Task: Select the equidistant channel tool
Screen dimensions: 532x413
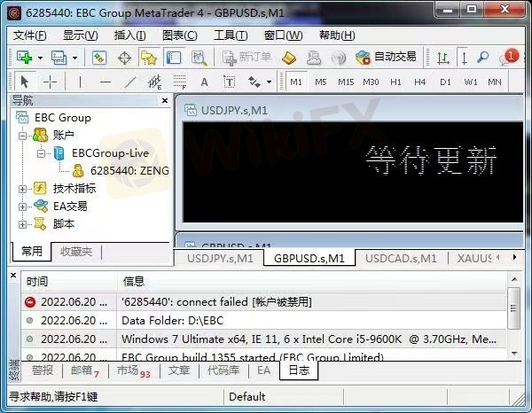Action: pyautogui.click(x=155, y=82)
